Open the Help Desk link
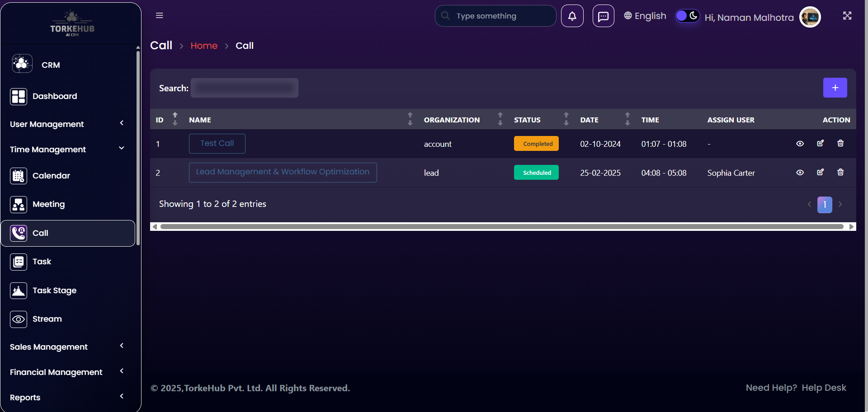The height and width of the screenshot is (412, 868). [x=823, y=388]
